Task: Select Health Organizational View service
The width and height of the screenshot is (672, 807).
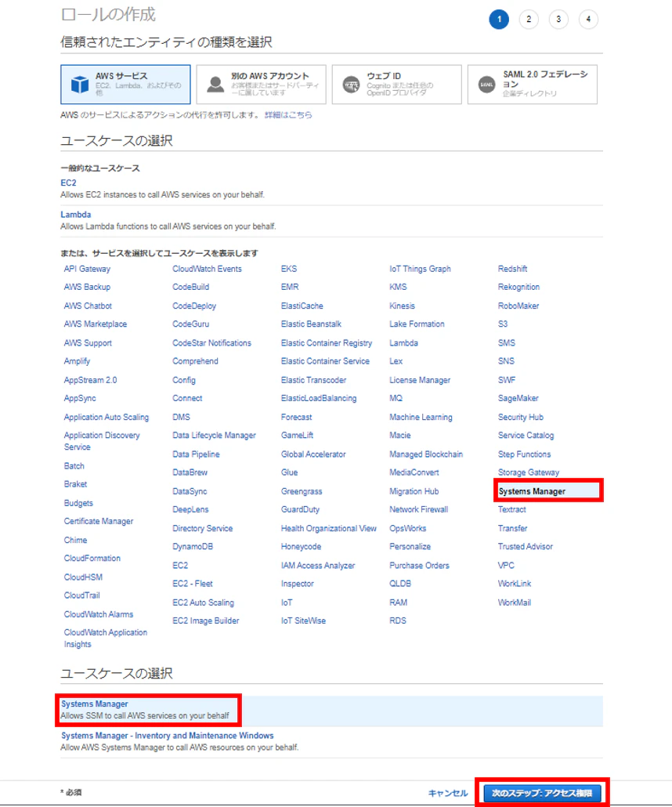Action: (328, 528)
